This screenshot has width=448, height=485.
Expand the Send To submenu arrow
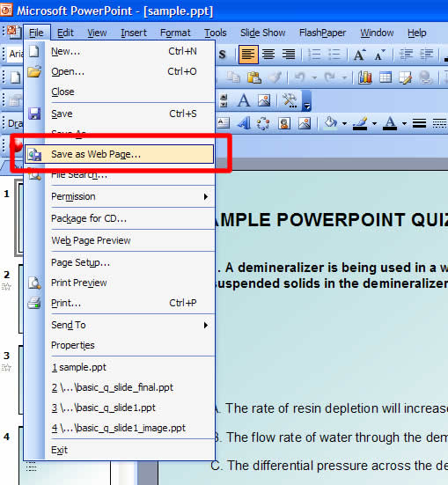206,325
